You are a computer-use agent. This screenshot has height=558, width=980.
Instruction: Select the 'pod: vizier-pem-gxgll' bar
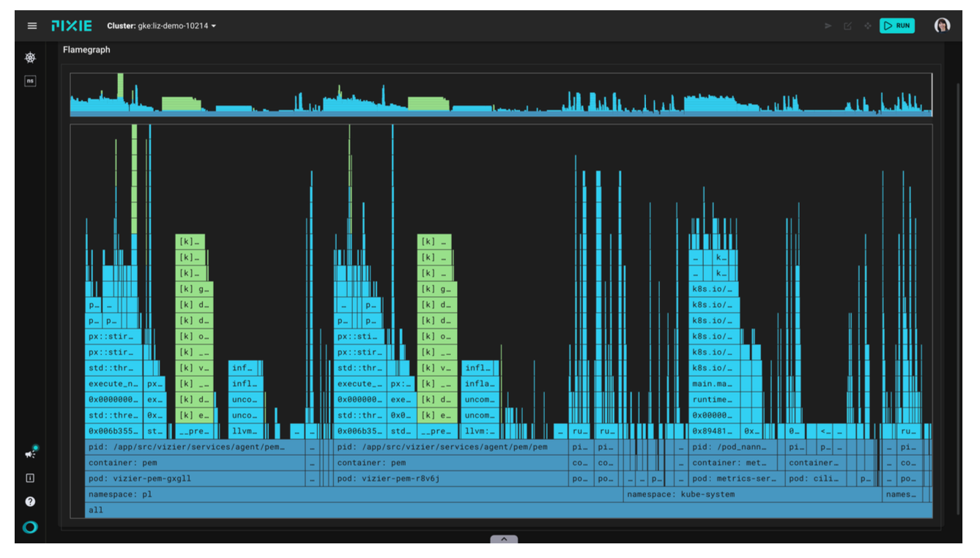pyautogui.click(x=196, y=479)
